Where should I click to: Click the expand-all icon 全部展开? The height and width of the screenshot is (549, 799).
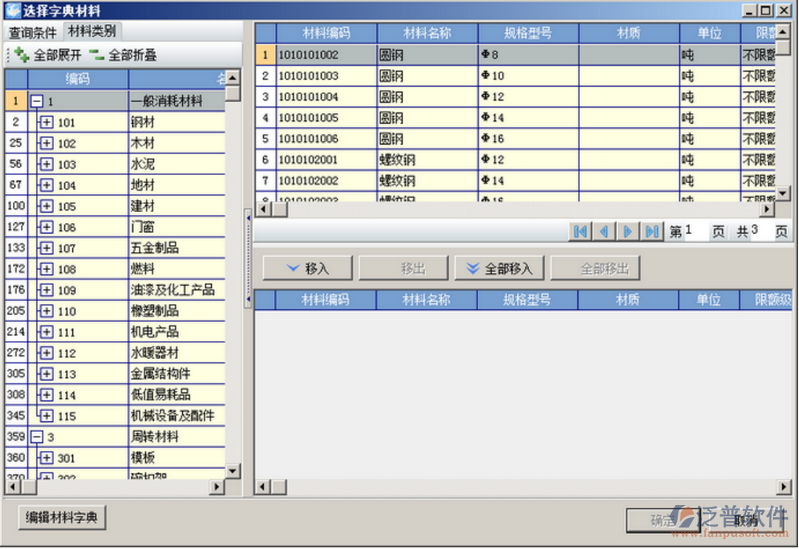point(22,55)
